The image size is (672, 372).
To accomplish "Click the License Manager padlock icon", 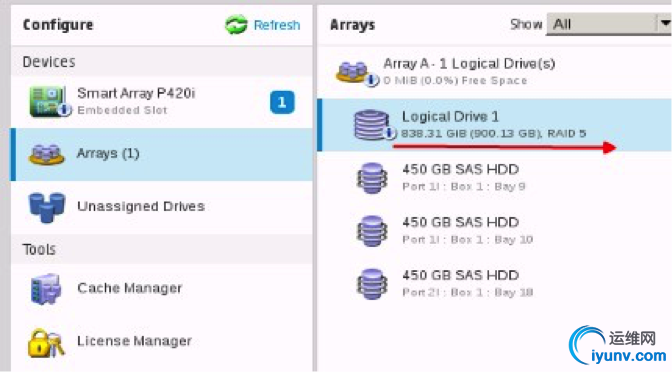I will point(46,342).
